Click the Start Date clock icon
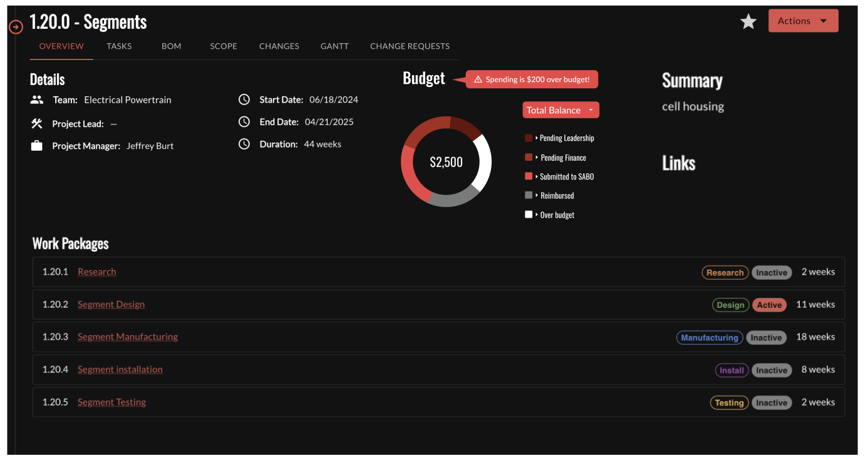Viewport: 868px width, 463px height. click(244, 99)
